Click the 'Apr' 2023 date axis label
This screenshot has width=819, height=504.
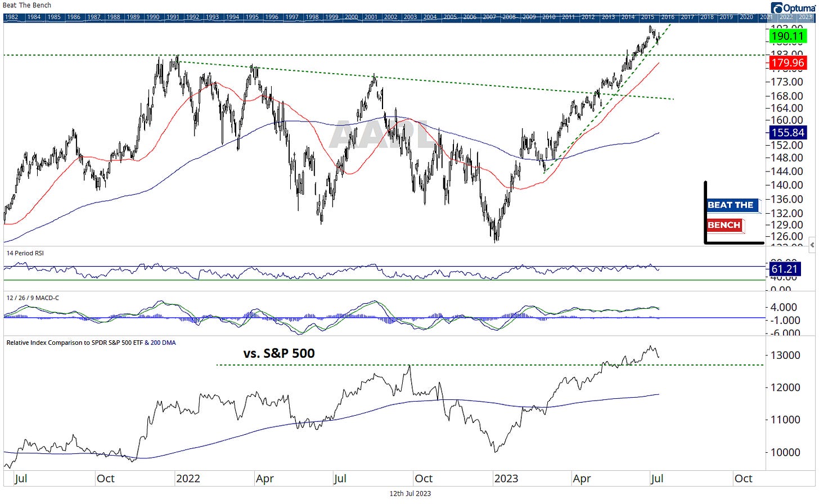(582, 479)
